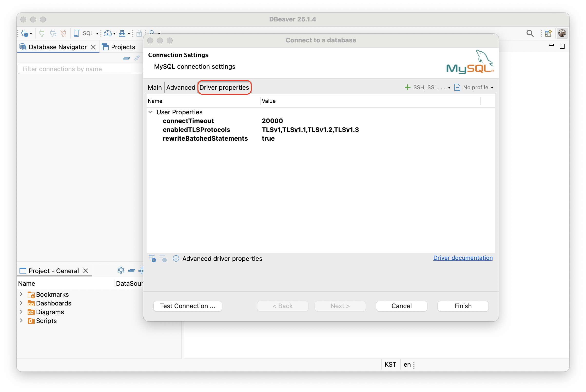Click the Filter connections by name field
The height and width of the screenshot is (392, 586).
pyautogui.click(x=80, y=69)
